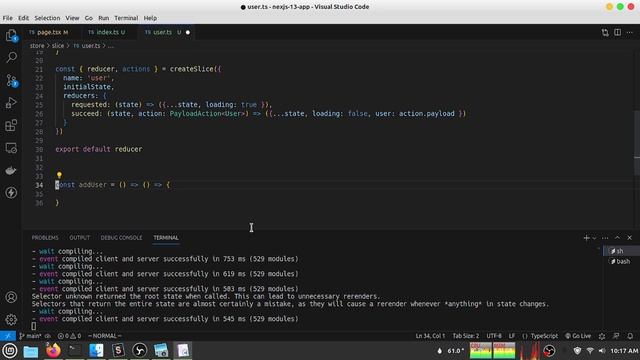The image size is (640, 360).
Task: Click the Open Changes compare icon
Action: (x=605, y=32)
